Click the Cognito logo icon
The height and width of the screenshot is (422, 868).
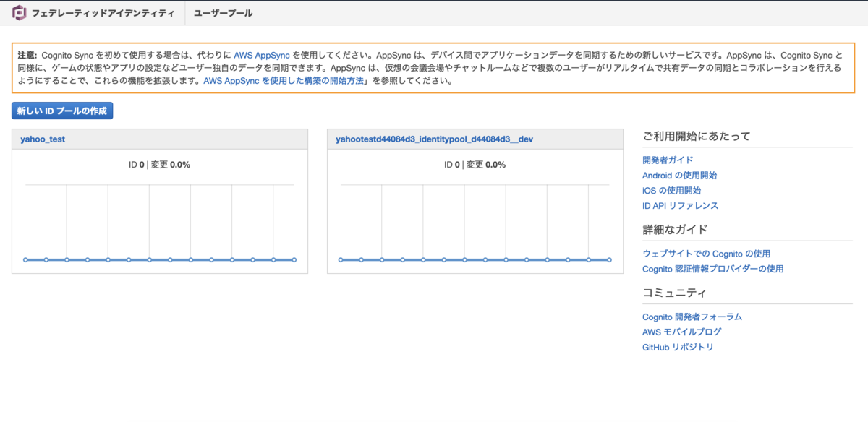tap(20, 13)
